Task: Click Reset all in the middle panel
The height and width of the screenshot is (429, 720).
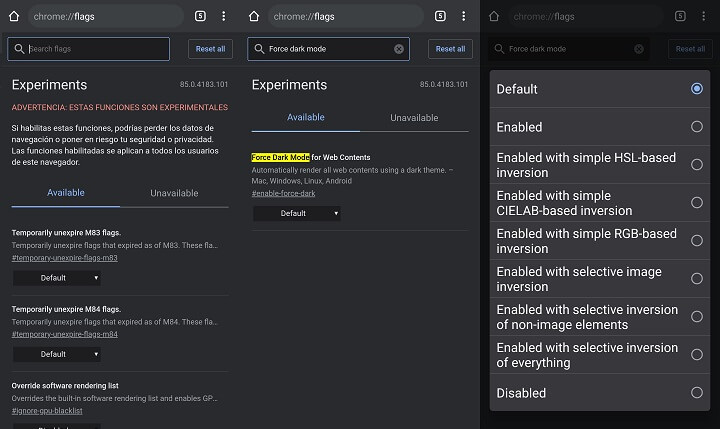Action: pyautogui.click(x=450, y=49)
